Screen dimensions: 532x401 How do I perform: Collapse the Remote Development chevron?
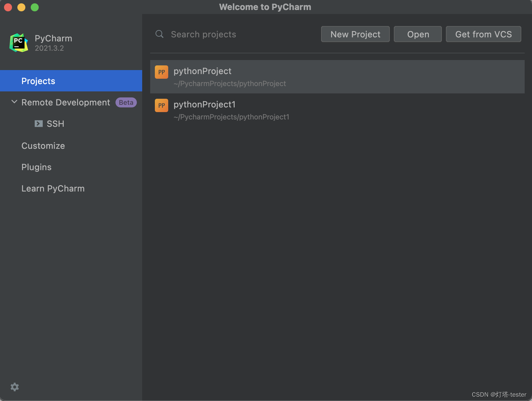click(x=14, y=102)
